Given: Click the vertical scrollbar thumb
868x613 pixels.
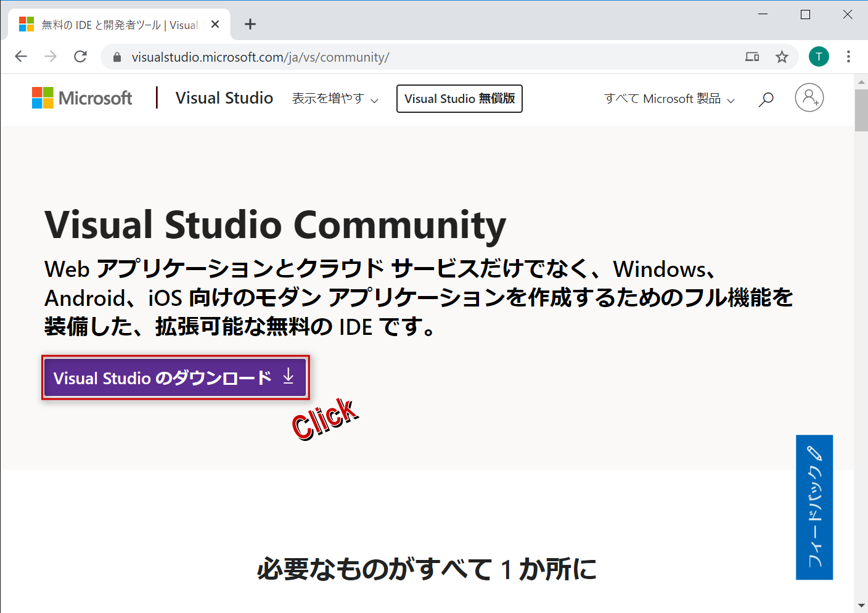Looking at the screenshot, I should pos(861,110).
